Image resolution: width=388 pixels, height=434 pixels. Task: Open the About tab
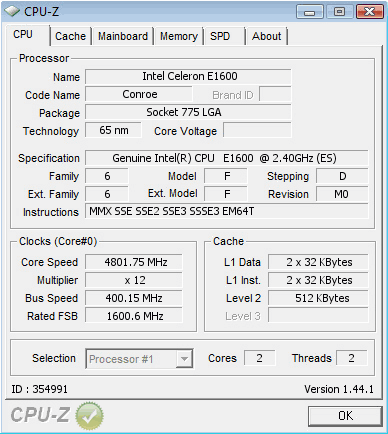(x=266, y=36)
